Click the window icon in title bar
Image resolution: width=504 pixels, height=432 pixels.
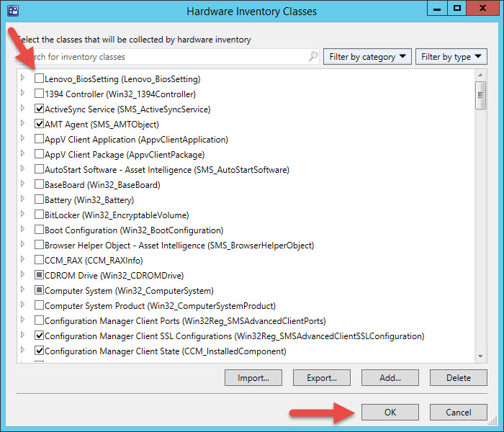click(12, 11)
